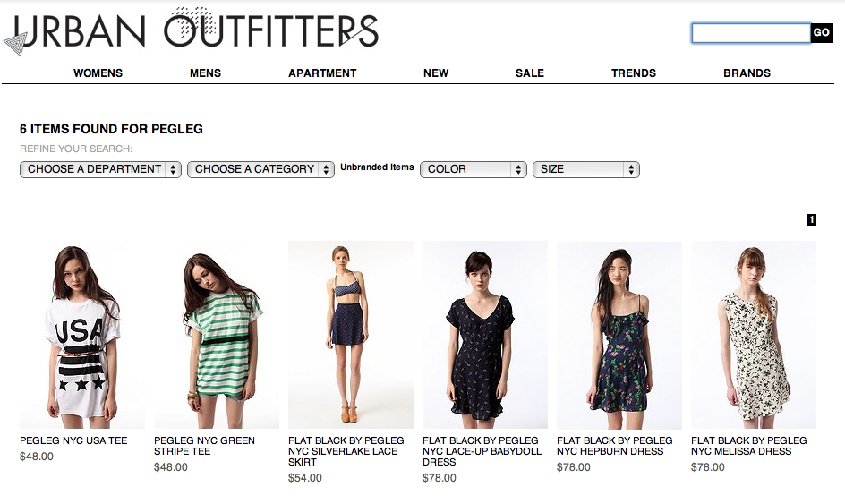Image resolution: width=845 pixels, height=504 pixels.
Task: Go to the APARTMENT section
Action: tap(322, 73)
